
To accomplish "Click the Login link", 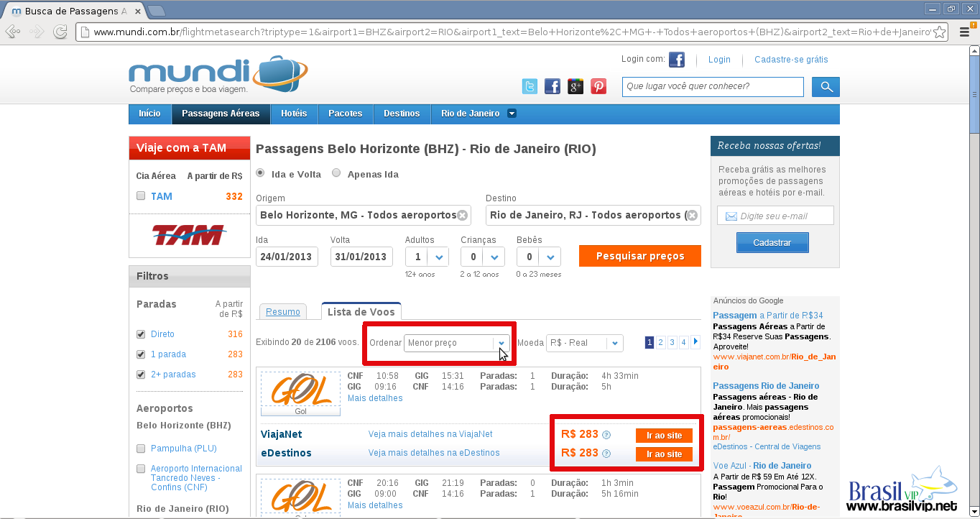I will click(x=719, y=60).
